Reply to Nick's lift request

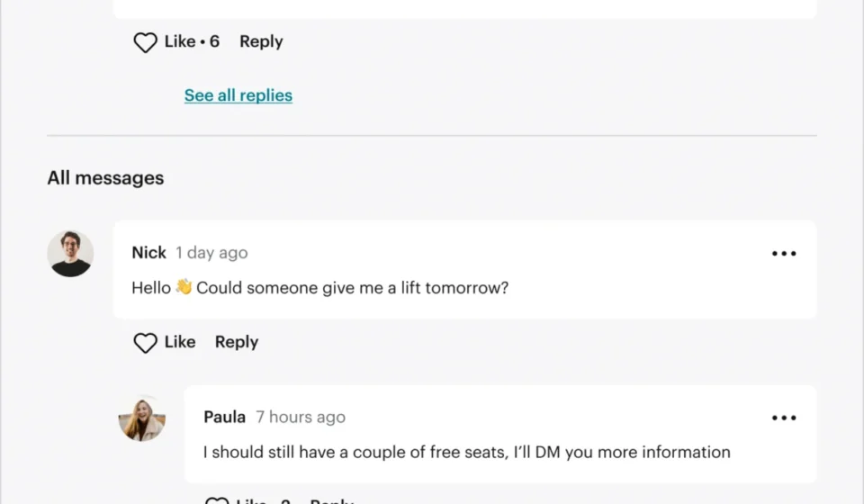coord(237,342)
